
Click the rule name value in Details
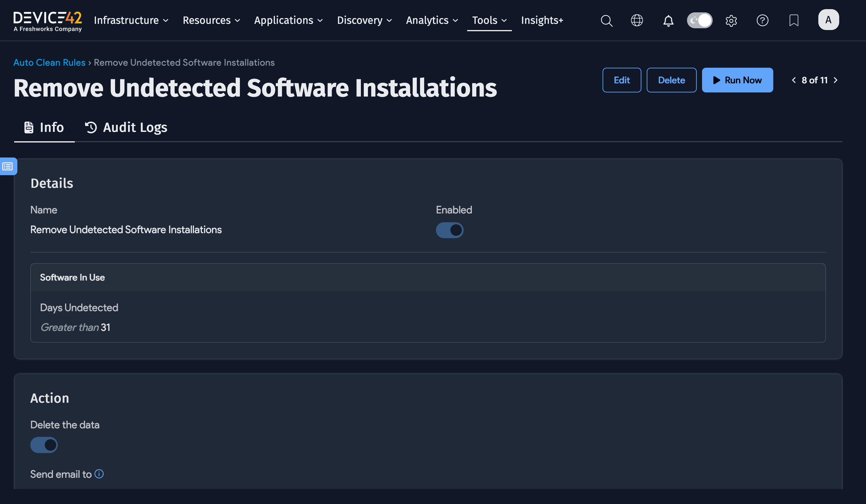[x=126, y=230]
